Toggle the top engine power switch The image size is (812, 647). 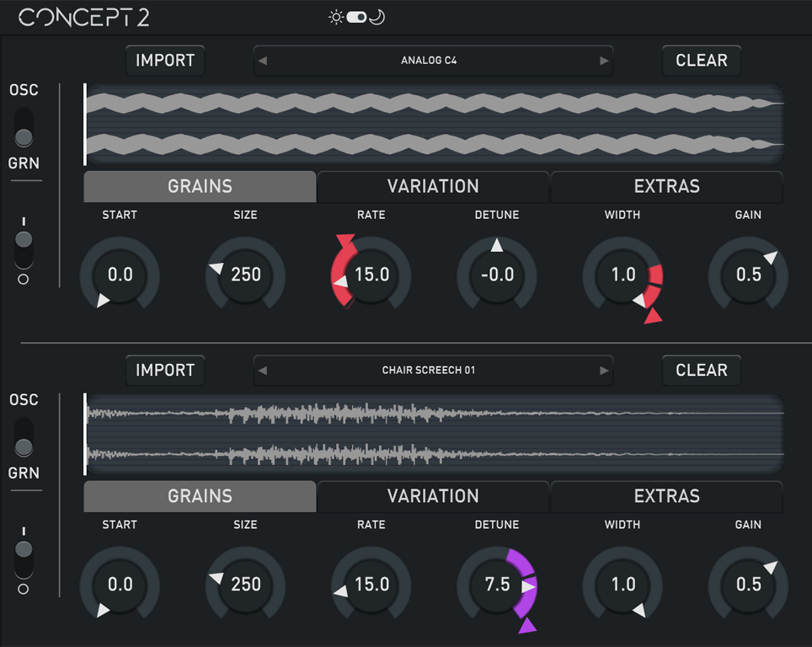(24, 241)
